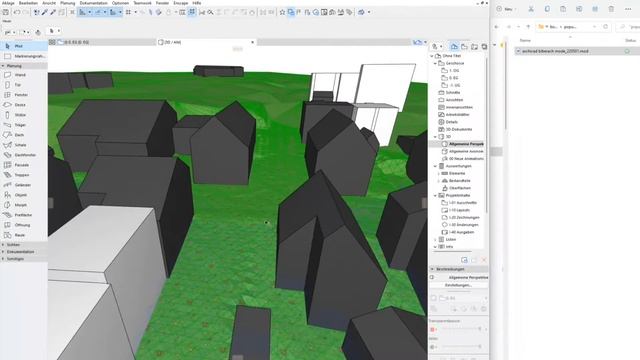Viewport: 640px width, 360px height.
Task: Collapse the Geschosse tree node
Action: [x=435, y=63]
